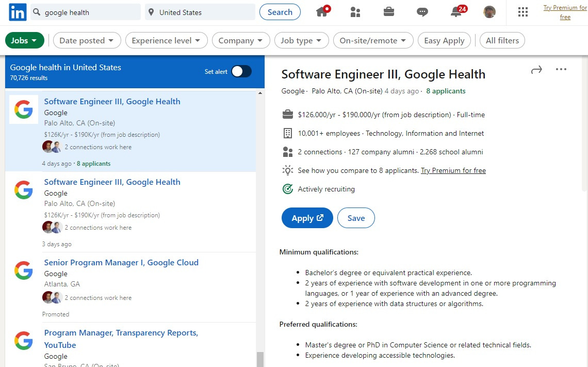The image size is (588, 367).
Task: Toggle the Set alert switch
Action: (241, 72)
